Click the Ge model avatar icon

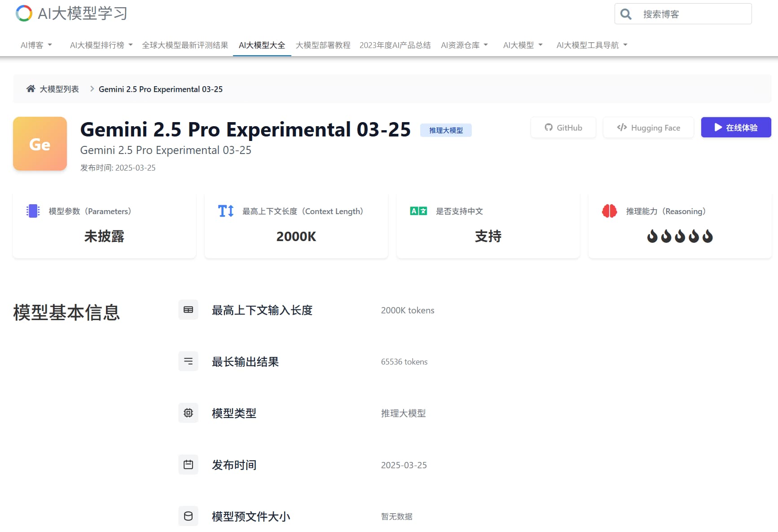[40, 143]
